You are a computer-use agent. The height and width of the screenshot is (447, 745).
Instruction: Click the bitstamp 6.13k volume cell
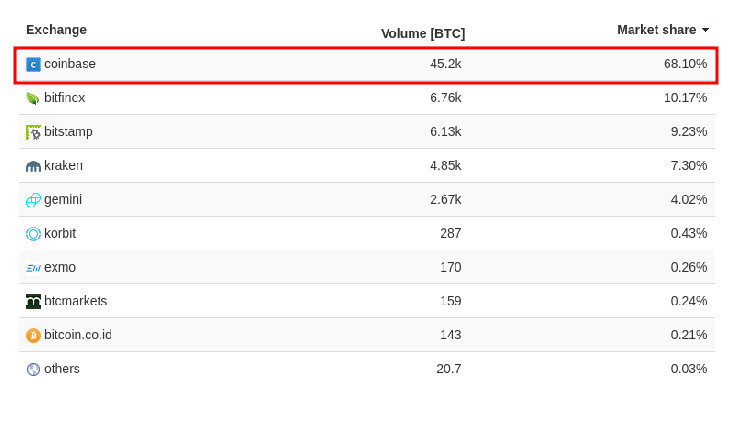coord(446,132)
